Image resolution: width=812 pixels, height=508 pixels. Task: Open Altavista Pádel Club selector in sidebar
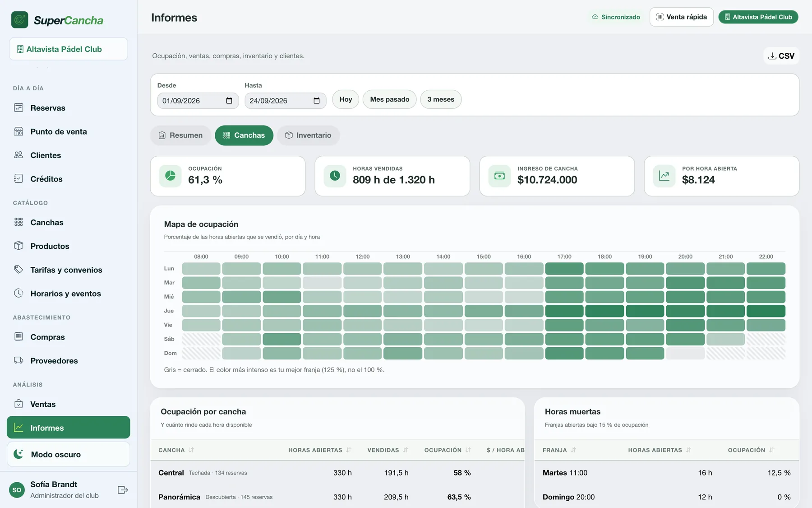69,49
